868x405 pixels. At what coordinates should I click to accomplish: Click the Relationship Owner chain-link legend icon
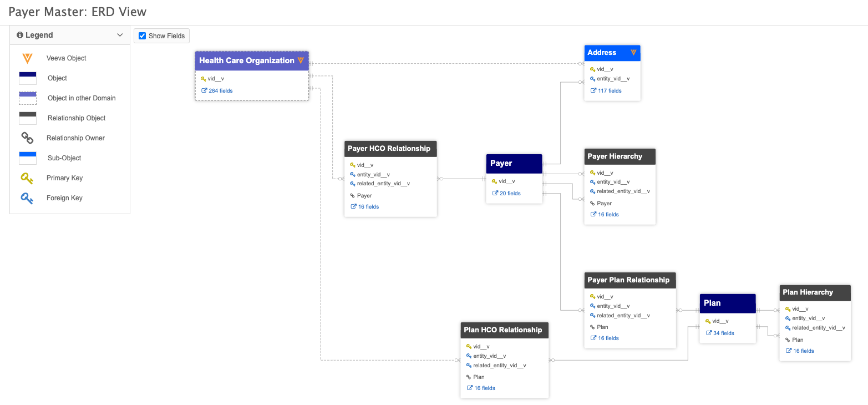27,138
